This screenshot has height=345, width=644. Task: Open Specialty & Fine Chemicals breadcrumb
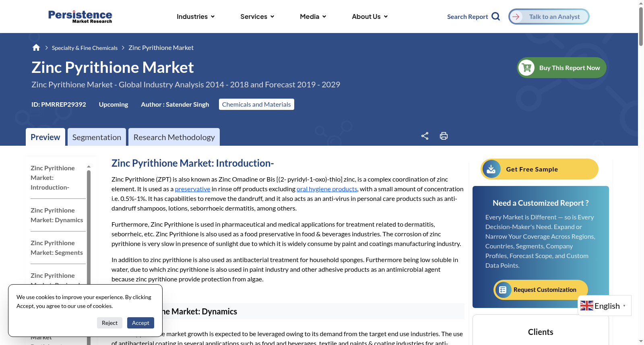(85, 48)
